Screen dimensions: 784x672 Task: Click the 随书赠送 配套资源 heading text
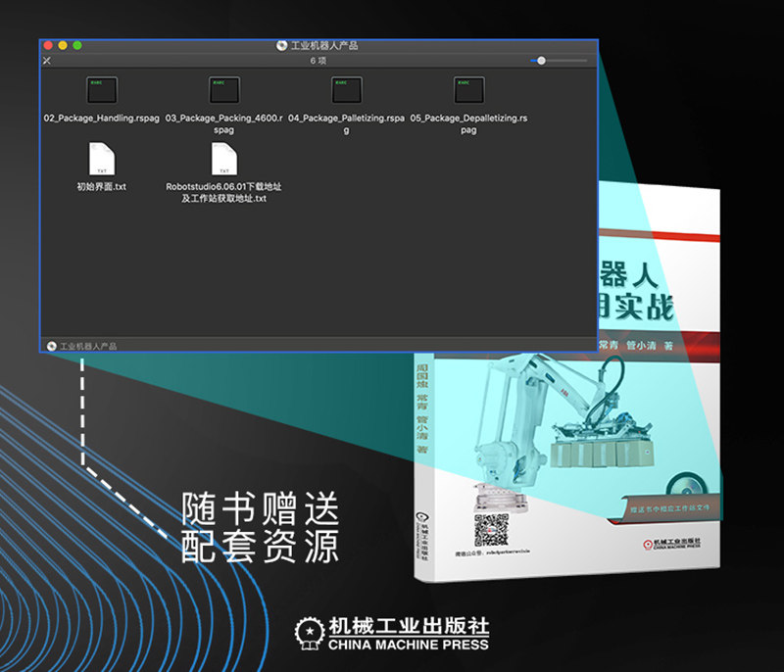click(260, 527)
